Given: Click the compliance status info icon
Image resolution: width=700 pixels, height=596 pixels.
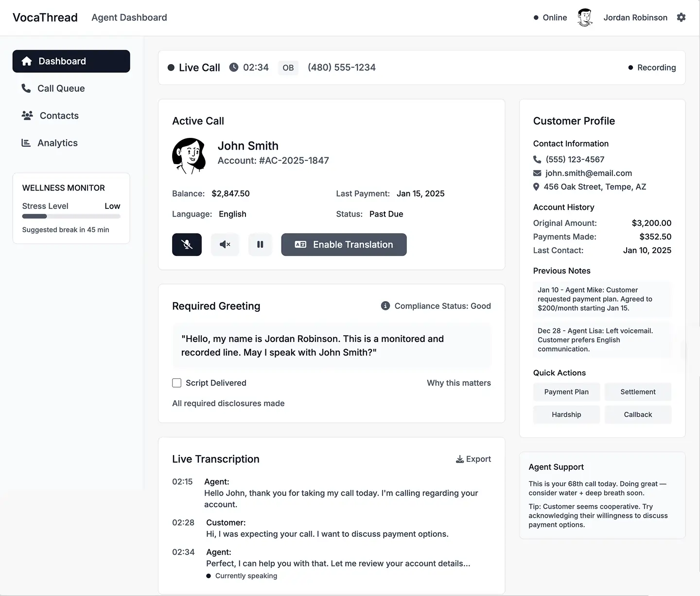Looking at the screenshot, I should coord(385,306).
